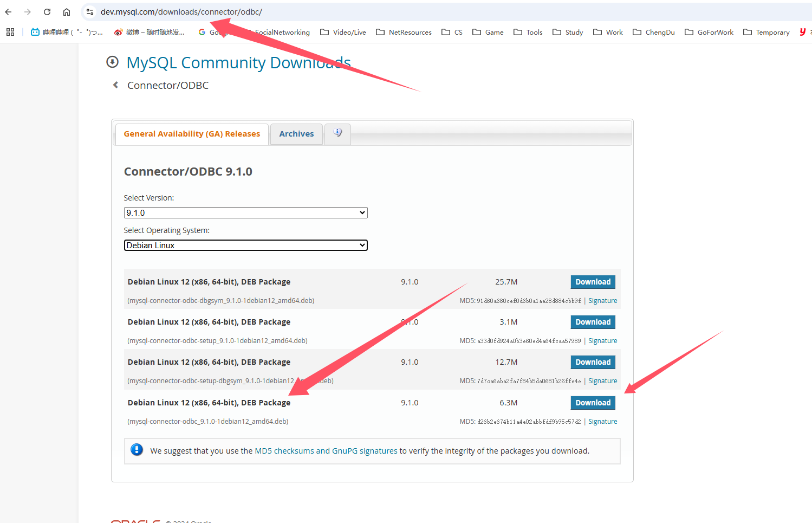The width and height of the screenshot is (812, 523).
Task: Open Signature link for 6.3M package
Action: tap(602, 422)
